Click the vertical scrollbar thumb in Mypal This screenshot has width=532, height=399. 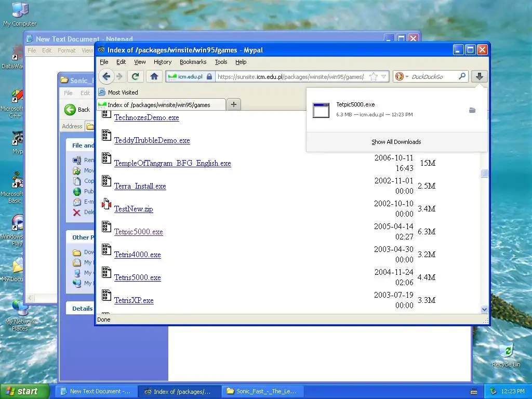484,173
